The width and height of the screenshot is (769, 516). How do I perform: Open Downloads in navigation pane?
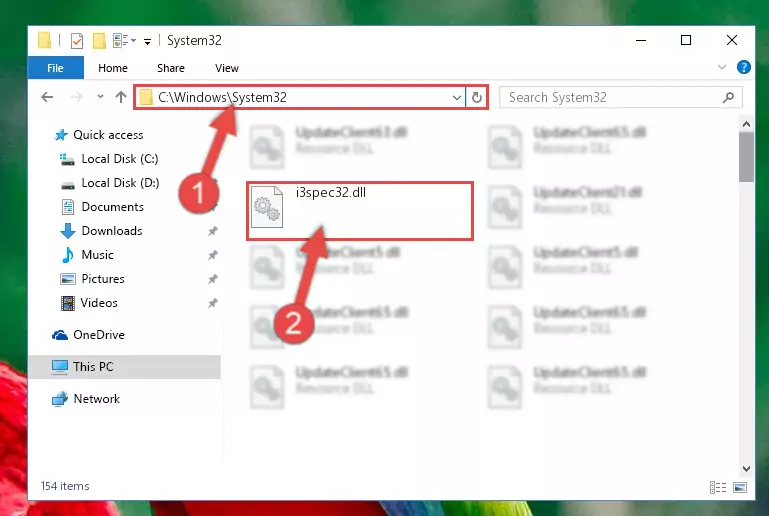coord(112,231)
